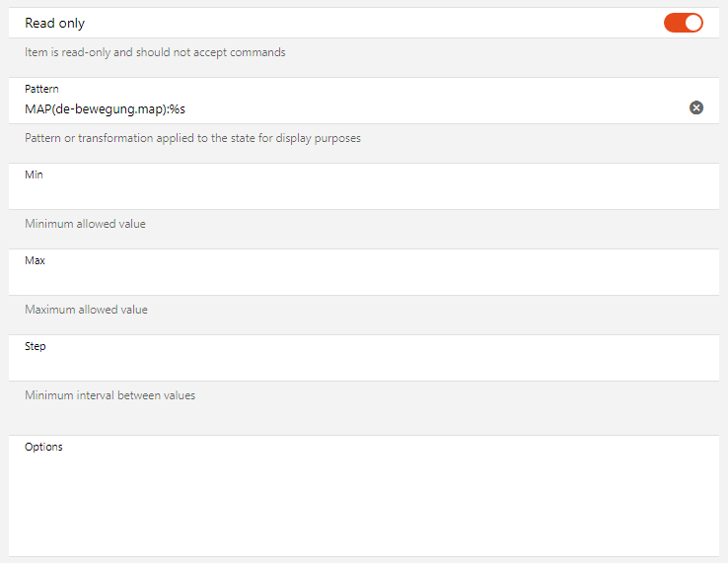Image resolution: width=728 pixels, height=563 pixels.
Task: Click the MAP(de-bewegung.map):%s pattern value
Action: [x=105, y=108]
